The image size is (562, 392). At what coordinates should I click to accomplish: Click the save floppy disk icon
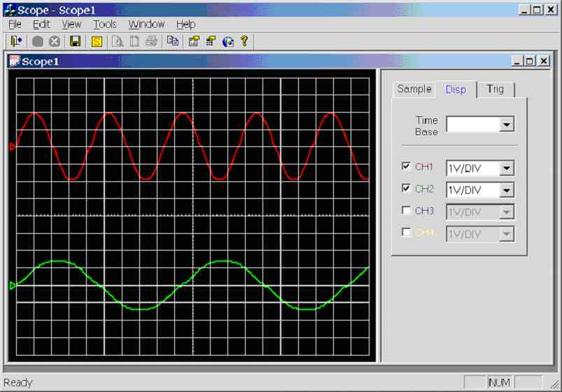(x=75, y=41)
